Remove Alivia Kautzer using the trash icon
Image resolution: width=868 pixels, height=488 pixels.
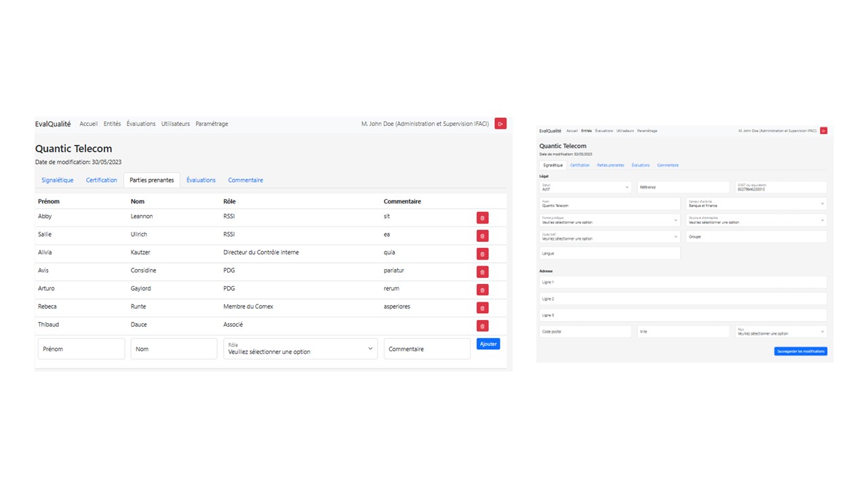[x=482, y=253]
